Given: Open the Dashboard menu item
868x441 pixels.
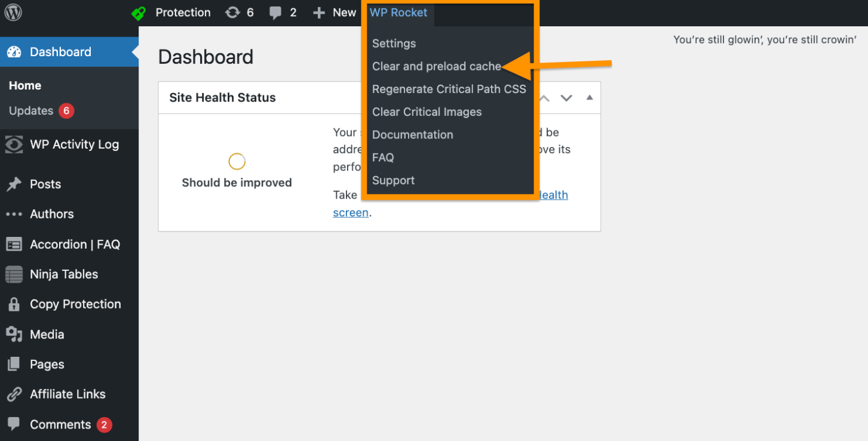Looking at the screenshot, I should pos(69,52).
